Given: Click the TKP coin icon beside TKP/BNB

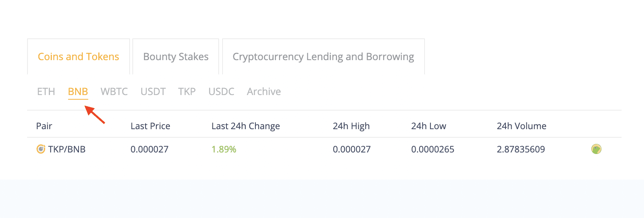Looking at the screenshot, I should point(41,149).
